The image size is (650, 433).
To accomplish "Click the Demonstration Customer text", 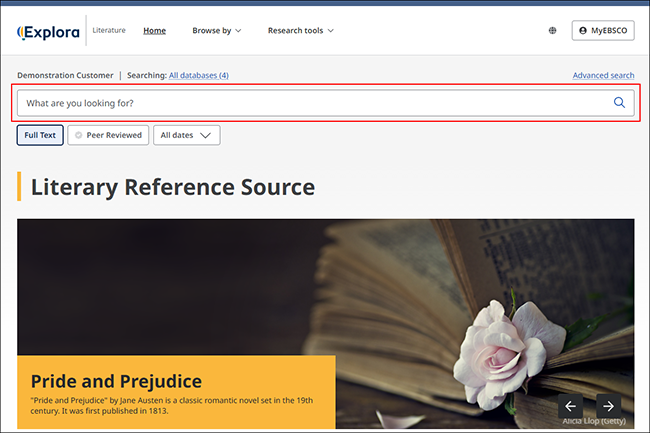I will 65,75.
